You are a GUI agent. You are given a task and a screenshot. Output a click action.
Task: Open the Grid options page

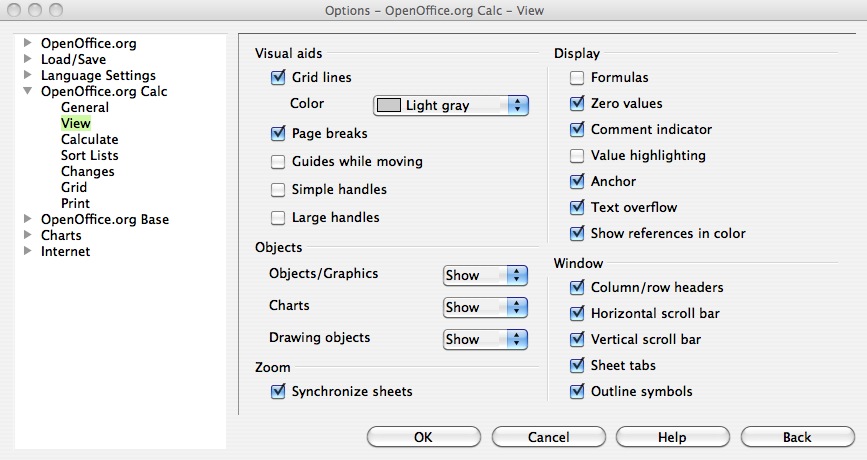74,187
